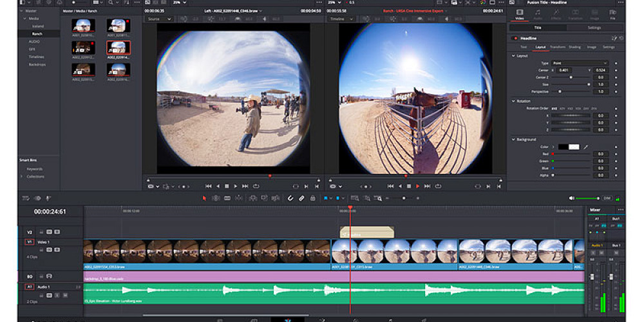644x322 pixels.
Task: Toggle Linked Selection chain icon
Action: pyautogui.click(x=301, y=198)
